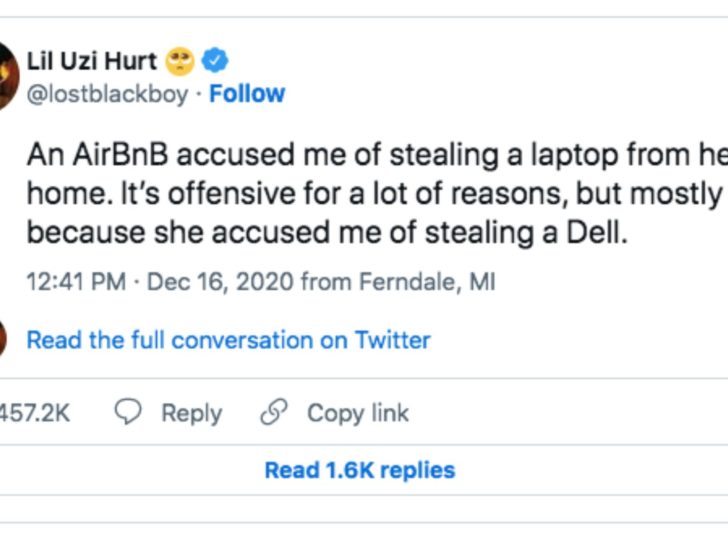Open the Lil Uzi Hurt display name
The width and height of the screenshot is (728, 546).
91,61
